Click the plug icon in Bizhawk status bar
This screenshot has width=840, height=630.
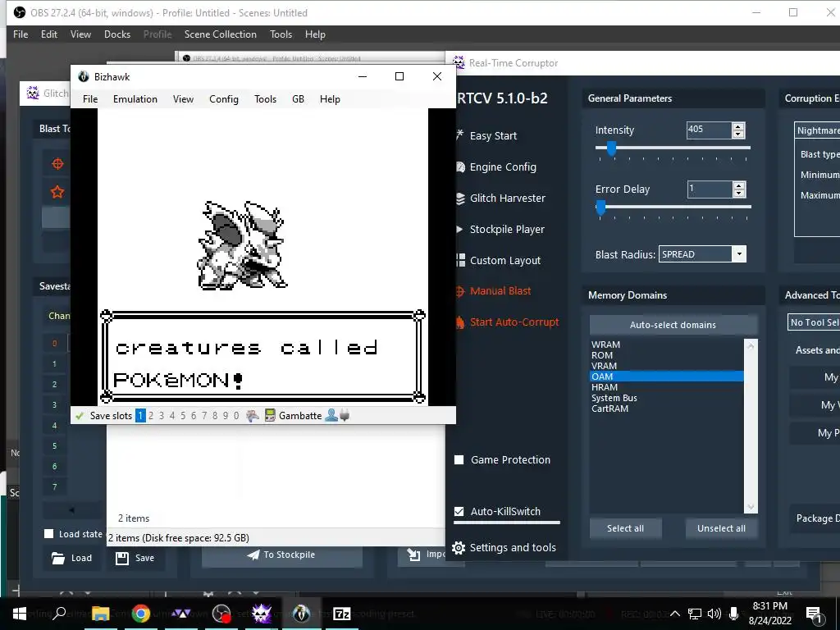pos(345,415)
